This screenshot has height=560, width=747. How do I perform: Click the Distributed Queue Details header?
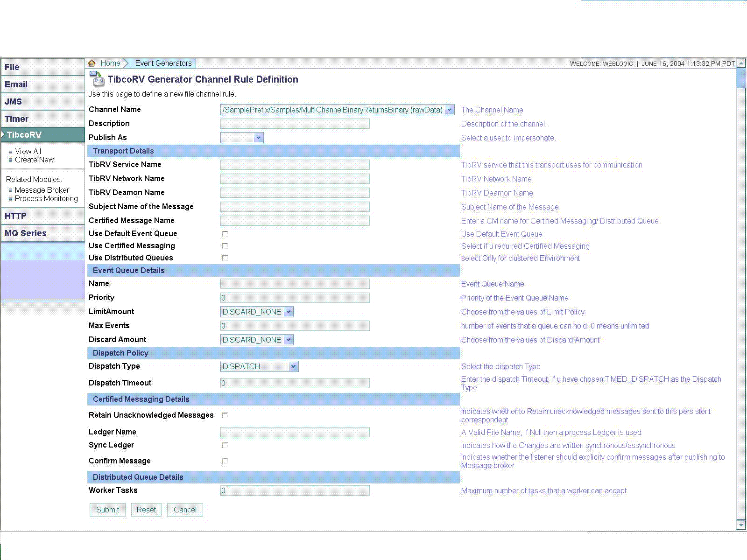273,477
